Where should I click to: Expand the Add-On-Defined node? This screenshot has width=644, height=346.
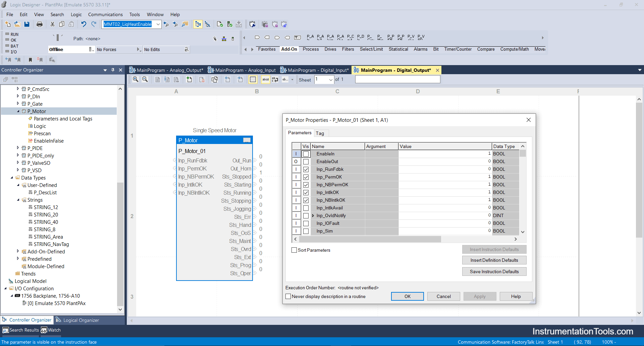18,251
